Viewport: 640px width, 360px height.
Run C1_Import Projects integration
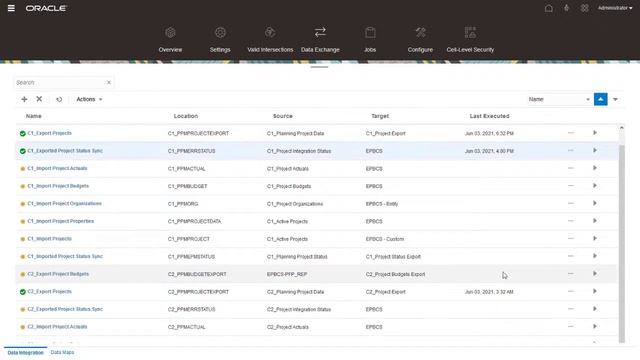click(x=595, y=238)
